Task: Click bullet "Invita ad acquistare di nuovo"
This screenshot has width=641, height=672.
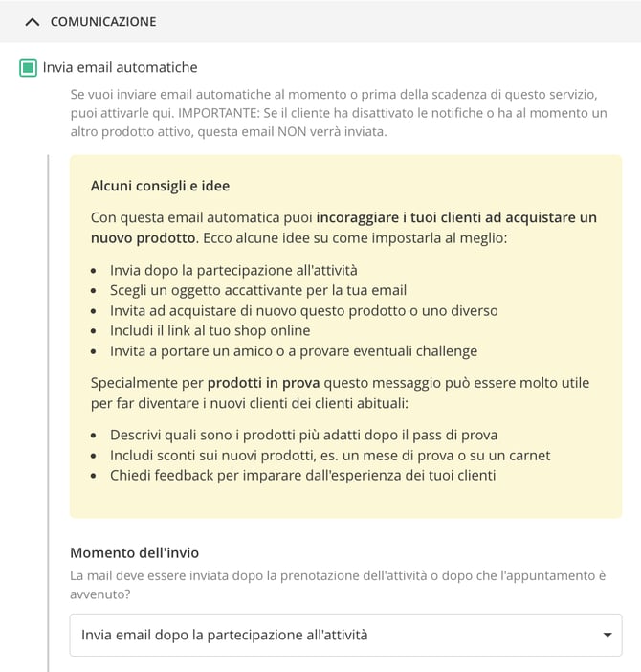Action: [303, 310]
